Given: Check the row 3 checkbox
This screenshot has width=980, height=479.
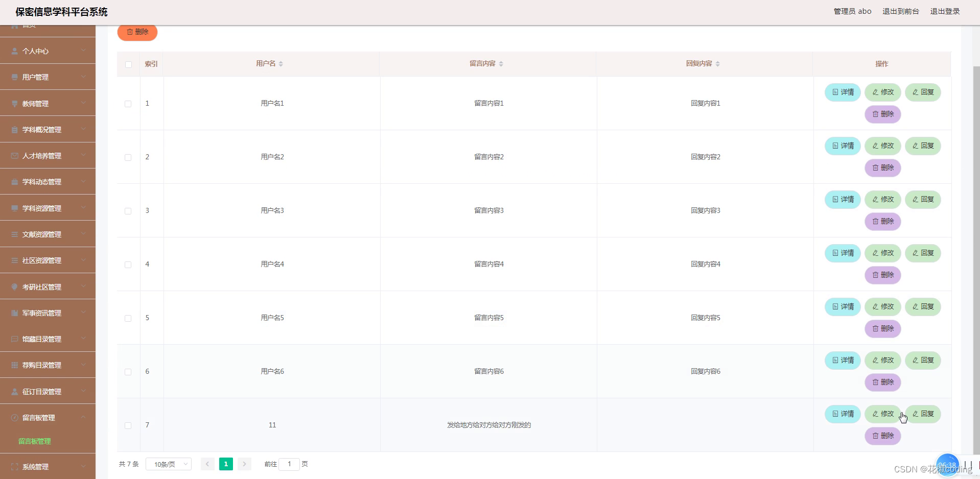Looking at the screenshot, I should click(128, 211).
